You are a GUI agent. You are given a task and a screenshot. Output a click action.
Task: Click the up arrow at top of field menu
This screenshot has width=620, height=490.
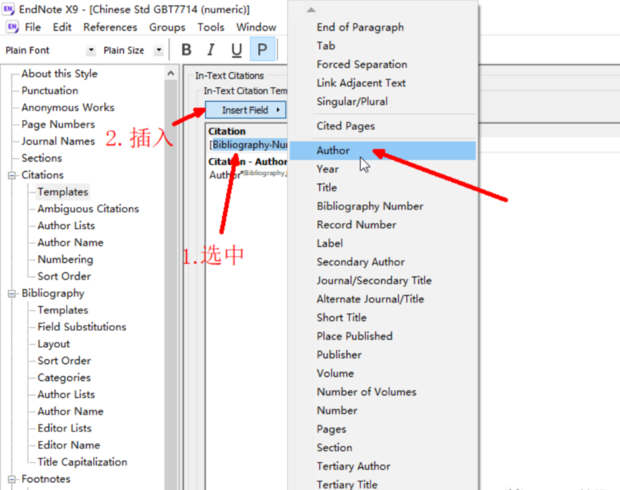311,10
